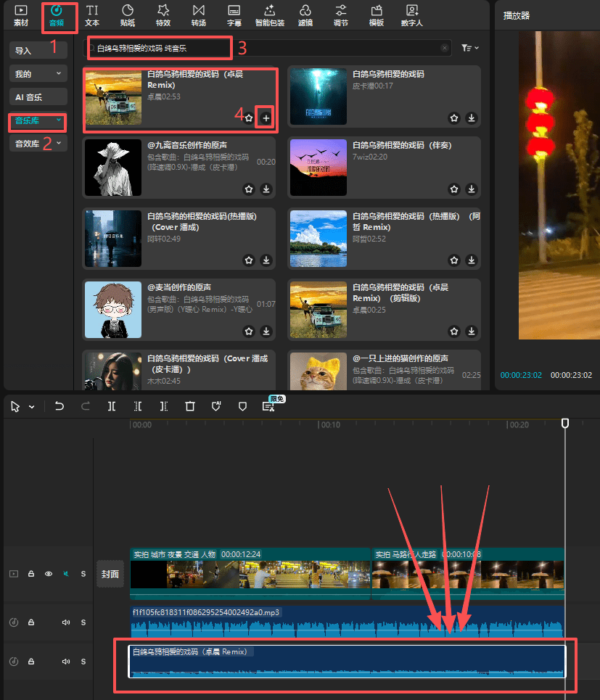Click the playhead marker on timeline ruler
Screen dimensions: 600x700
click(565, 424)
